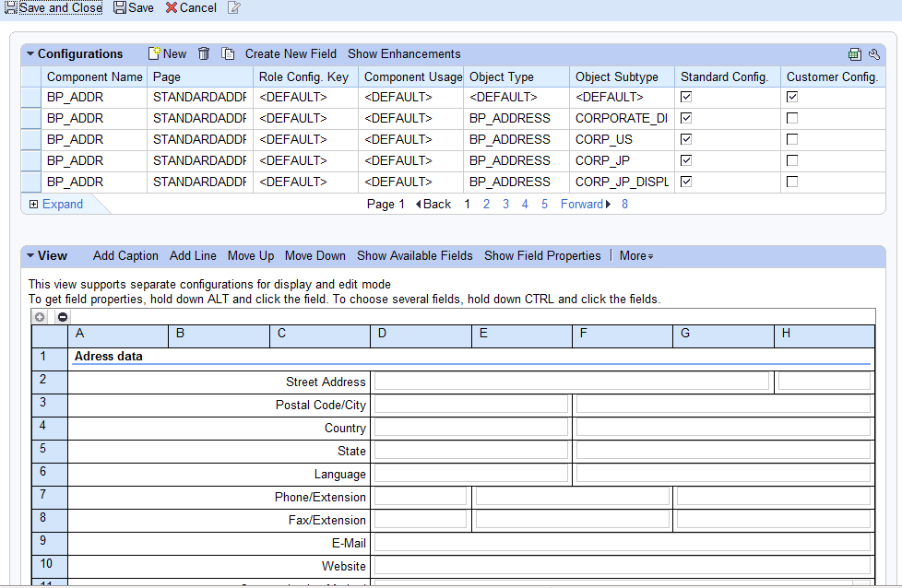Image resolution: width=902 pixels, height=588 pixels.
Task: Expand the configurations table via Expand
Action: click(56, 204)
